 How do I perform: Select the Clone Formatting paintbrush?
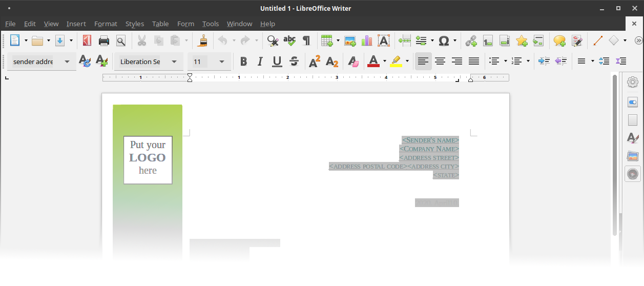click(203, 40)
